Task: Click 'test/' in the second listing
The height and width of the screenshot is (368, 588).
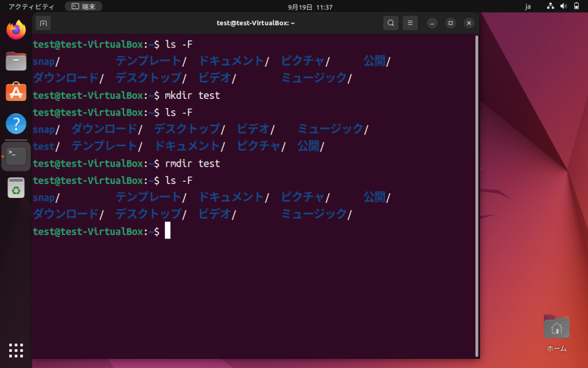Action: pyautogui.click(x=46, y=147)
